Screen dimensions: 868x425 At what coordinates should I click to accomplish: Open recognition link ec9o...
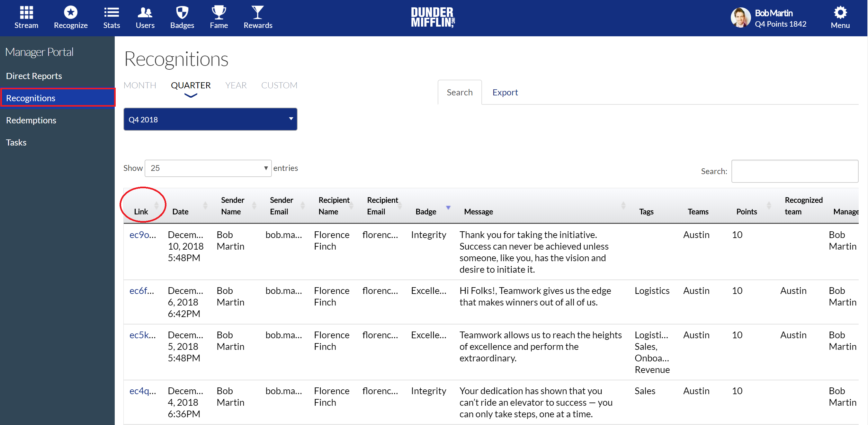click(143, 235)
